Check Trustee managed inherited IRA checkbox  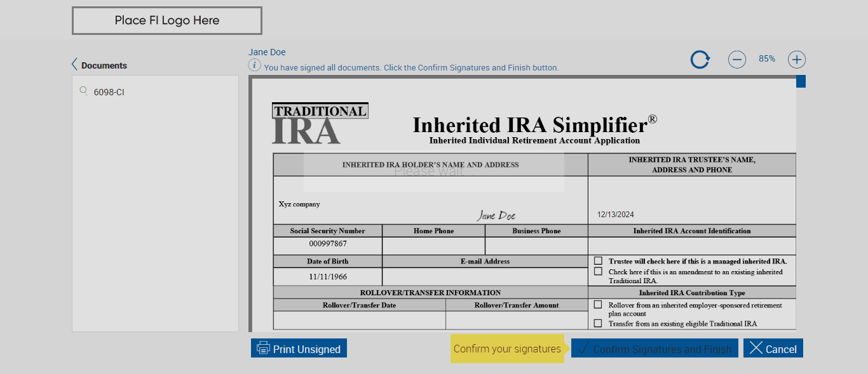[598, 260]
